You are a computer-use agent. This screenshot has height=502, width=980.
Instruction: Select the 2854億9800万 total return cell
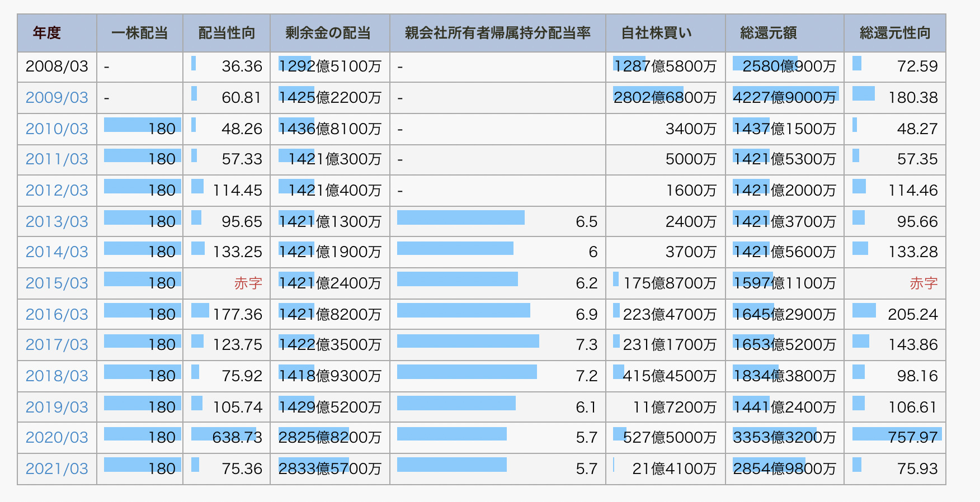click(785, 469)
